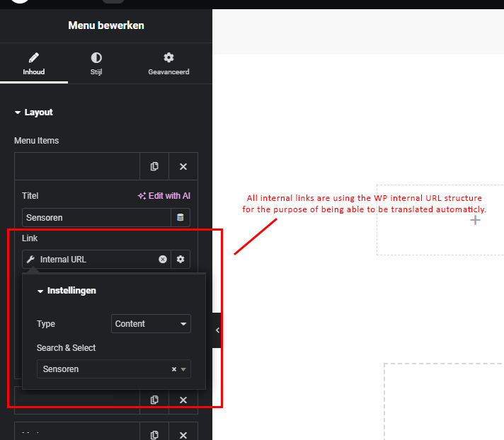Duplicate the second menu item
Image resolution: width=504 pixels, height=440 pixels.
pos(154,400)
